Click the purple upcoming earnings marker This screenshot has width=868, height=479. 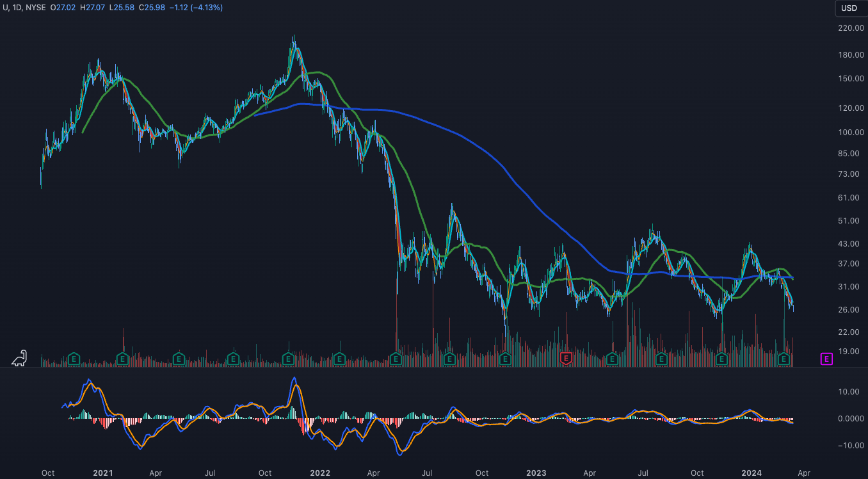click(x=826, y=359)
